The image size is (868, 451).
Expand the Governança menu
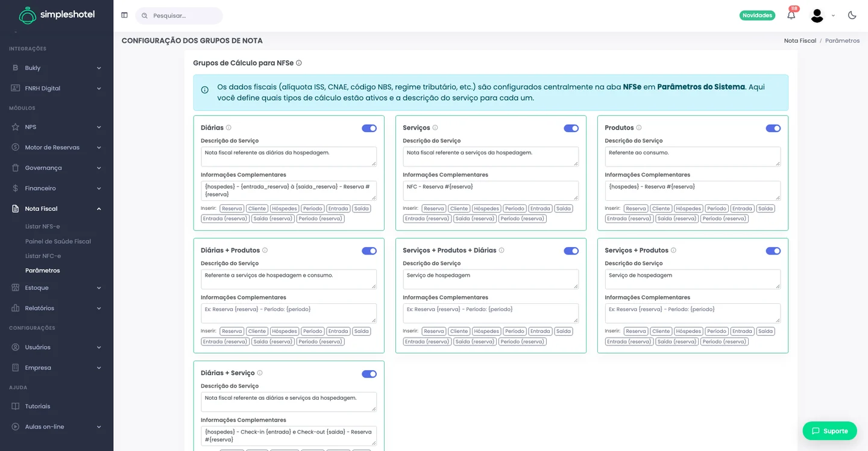57,168
